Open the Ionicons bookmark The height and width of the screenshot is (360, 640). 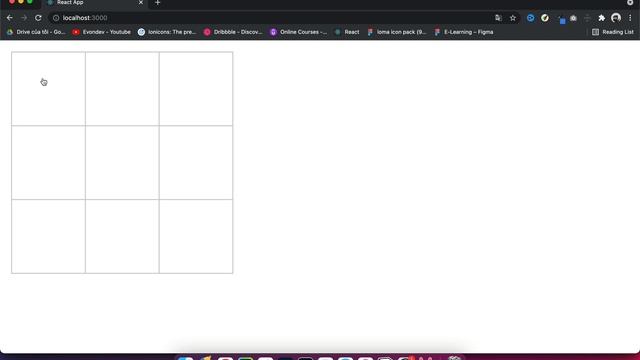click(167, 32)
